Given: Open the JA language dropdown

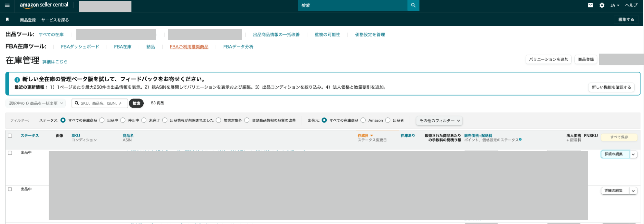Looking at the screenshot, I should [x=615, y=5].
